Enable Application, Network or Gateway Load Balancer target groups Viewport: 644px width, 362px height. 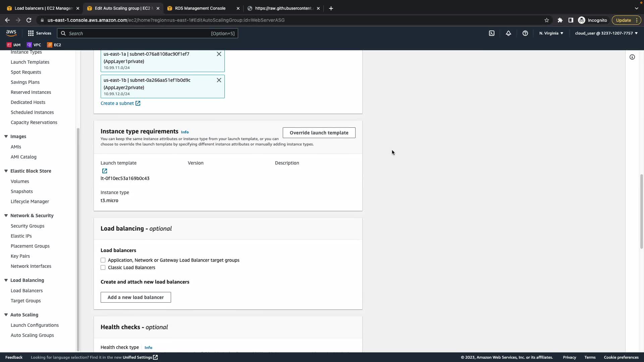coord(103,260)
